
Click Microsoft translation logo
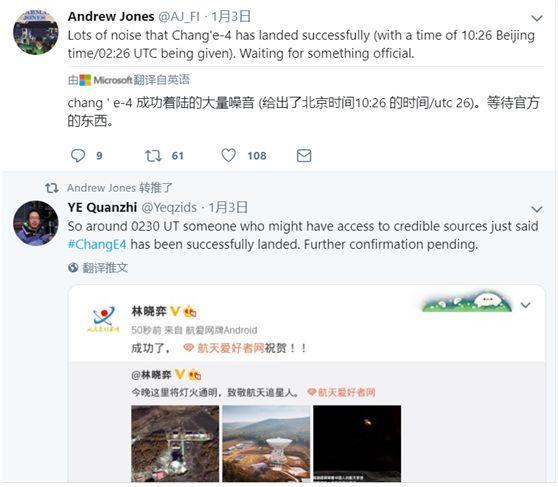pos(106,80)
